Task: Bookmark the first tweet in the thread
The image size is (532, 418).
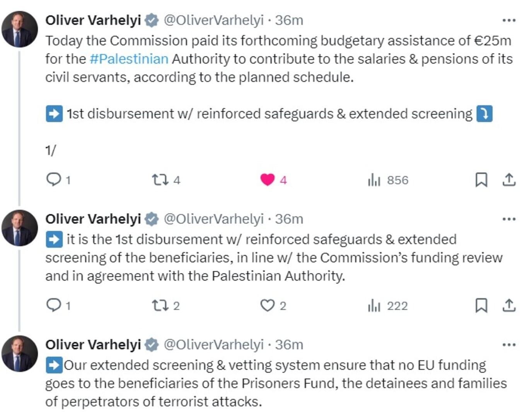Action: (481, 180)
